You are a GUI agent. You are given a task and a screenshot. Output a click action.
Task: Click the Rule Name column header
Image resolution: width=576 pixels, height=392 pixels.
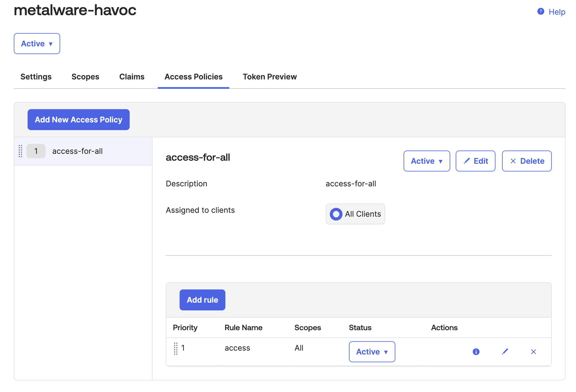pyautogui.click(x=243, y=328)
